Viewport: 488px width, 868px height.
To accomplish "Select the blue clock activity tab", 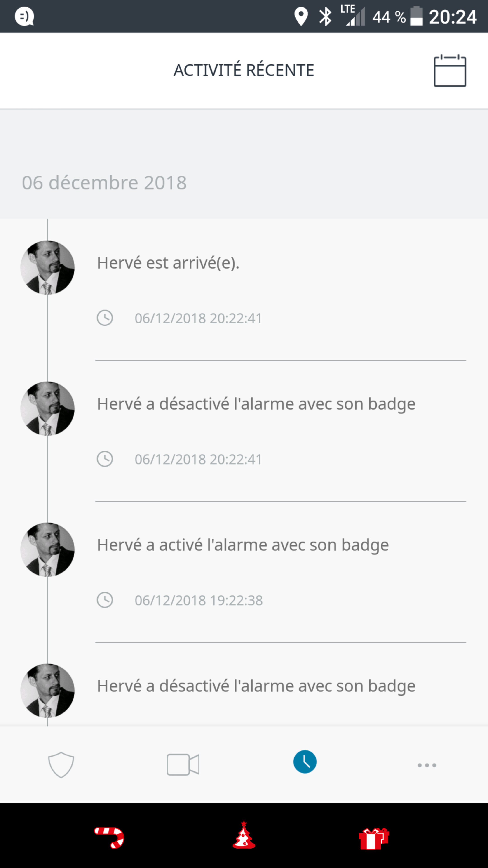I will (305, 762).
